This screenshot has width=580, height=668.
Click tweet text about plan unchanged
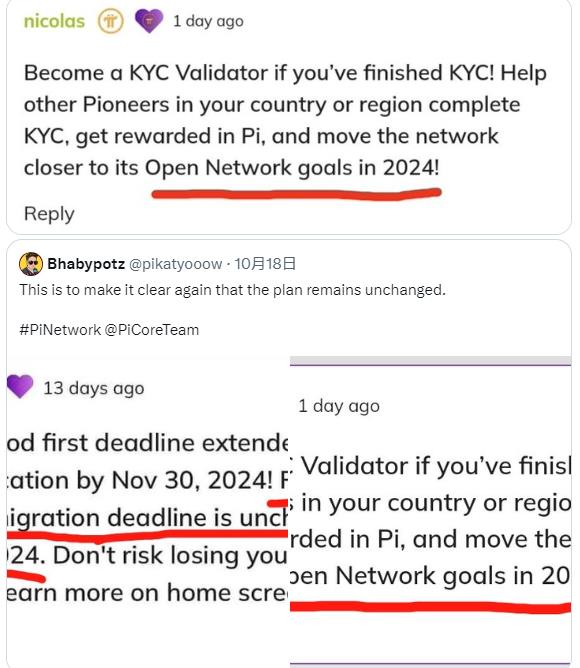tap(232, 290)
